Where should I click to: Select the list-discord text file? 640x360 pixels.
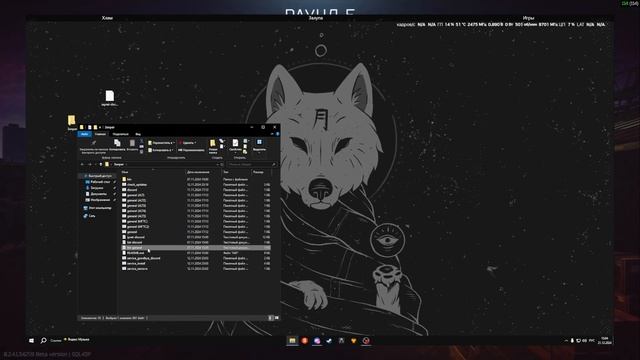coord(196,242)
